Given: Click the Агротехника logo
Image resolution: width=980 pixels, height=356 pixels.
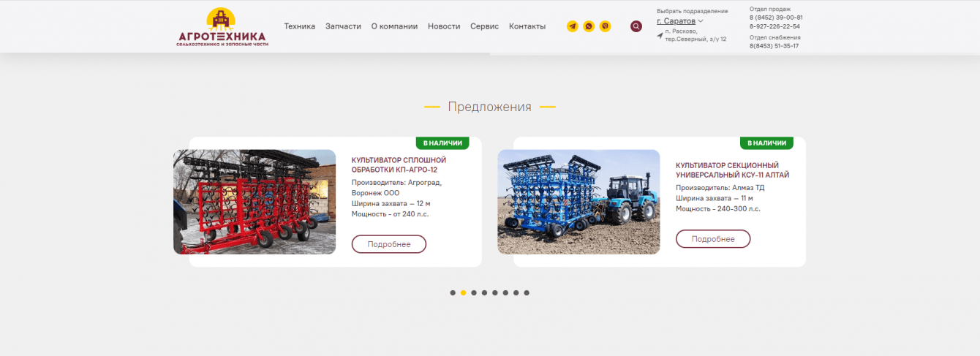Looking at the screenshot, I should [x=222, y=28].
